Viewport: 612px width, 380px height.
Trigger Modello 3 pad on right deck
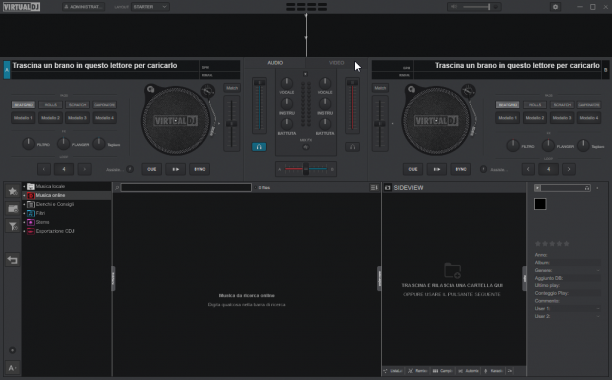562,118
